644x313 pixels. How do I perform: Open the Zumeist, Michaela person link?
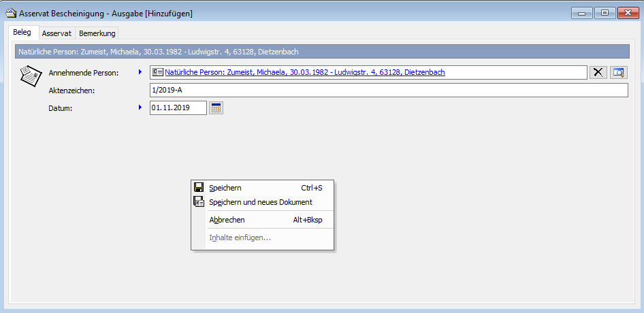[x=305, y=72]
